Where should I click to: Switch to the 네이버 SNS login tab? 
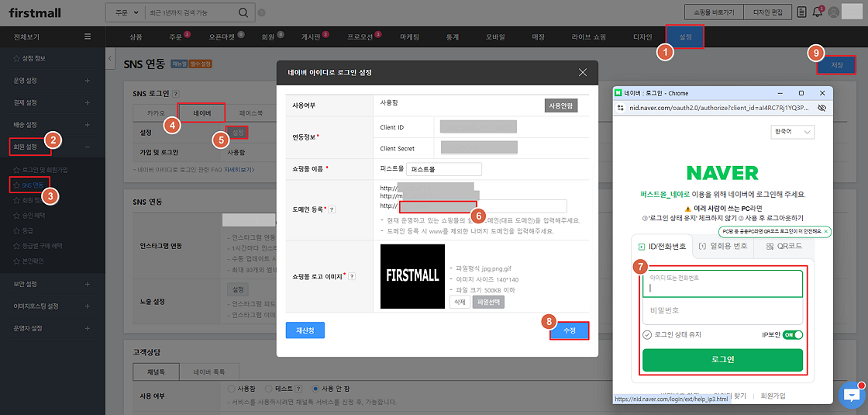201,112
